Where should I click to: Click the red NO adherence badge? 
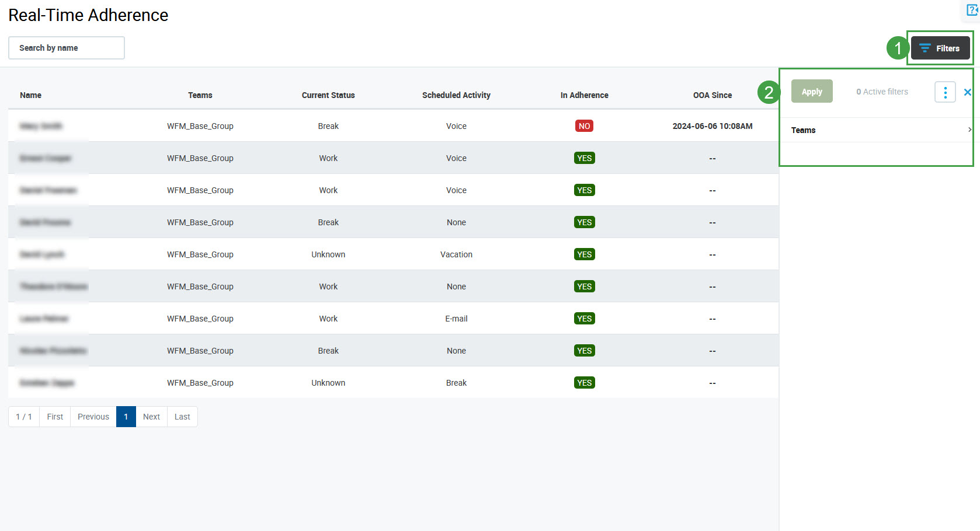click(x=584, y=126)
